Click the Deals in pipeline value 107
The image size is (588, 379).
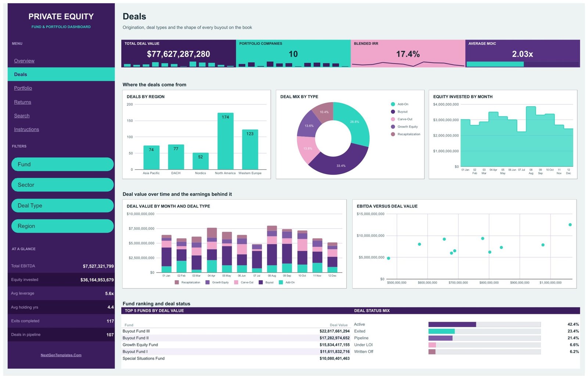(x=110, y=335)
